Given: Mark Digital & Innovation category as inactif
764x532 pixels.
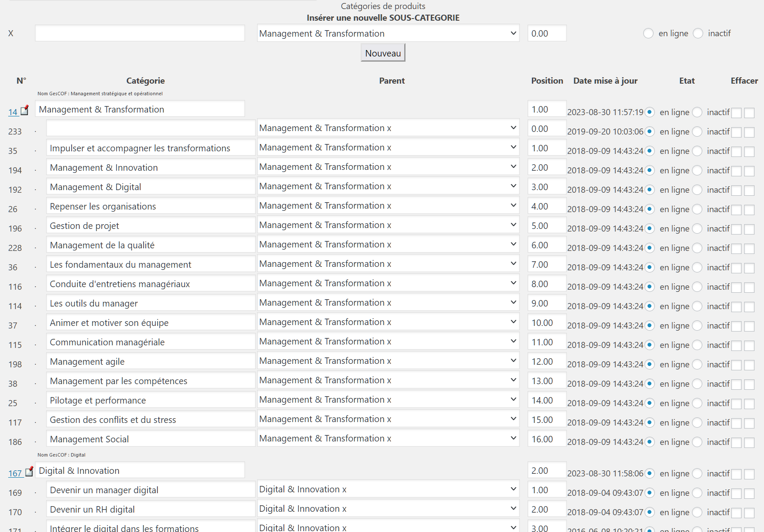Looking at the screenshot, I should 697,473.
